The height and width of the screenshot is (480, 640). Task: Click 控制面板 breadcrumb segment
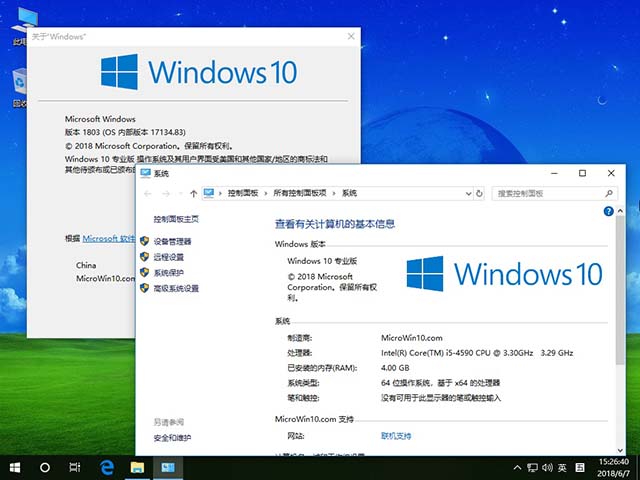pos(243,193)
